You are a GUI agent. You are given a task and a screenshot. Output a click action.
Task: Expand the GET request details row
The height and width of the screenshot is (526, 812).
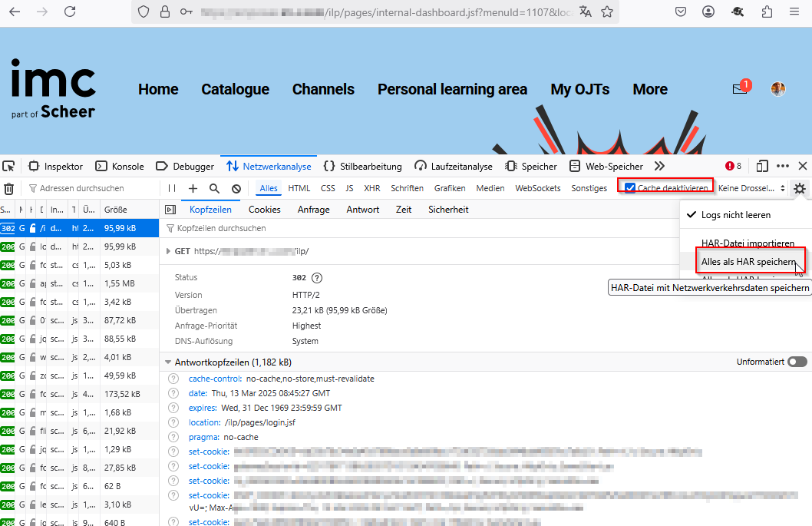tap(167, 249)
